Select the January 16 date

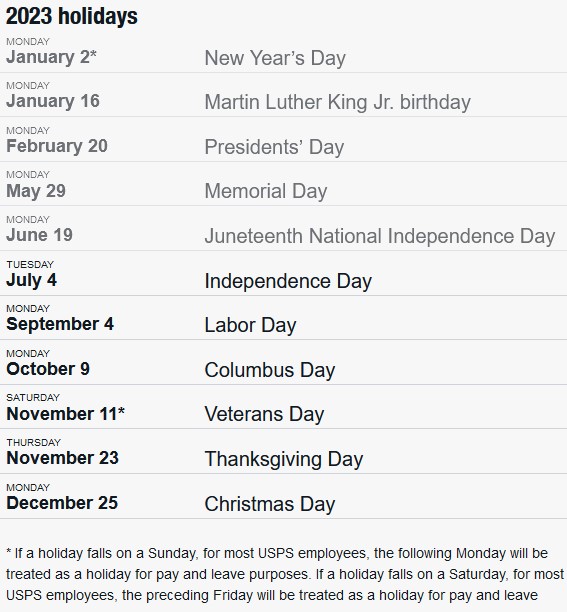click(53, 101)
